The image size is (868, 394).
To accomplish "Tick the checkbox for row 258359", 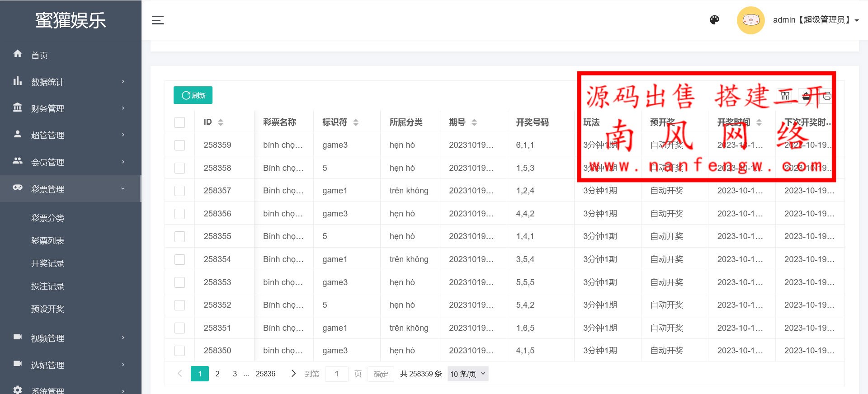I will point(179,145).
